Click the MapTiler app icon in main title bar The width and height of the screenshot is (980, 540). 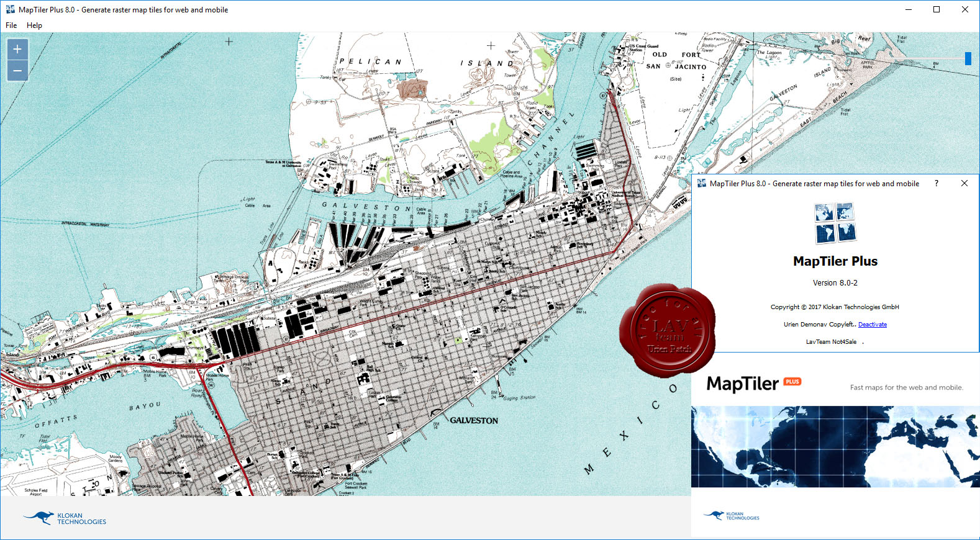[x=10, y=9]
